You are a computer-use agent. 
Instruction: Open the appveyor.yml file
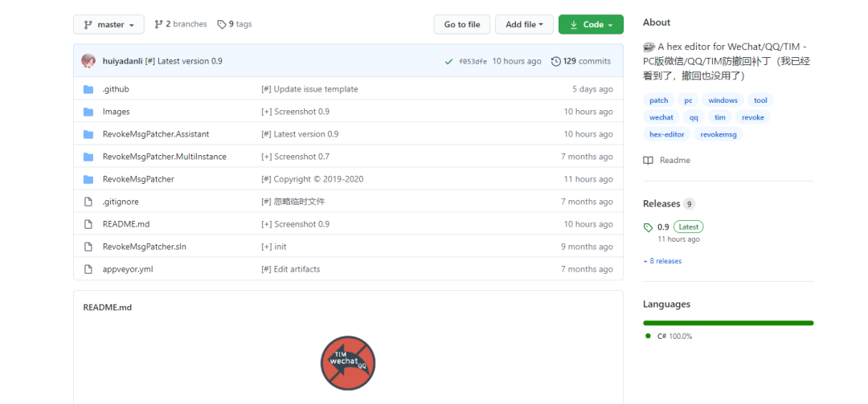pos(128,270)
